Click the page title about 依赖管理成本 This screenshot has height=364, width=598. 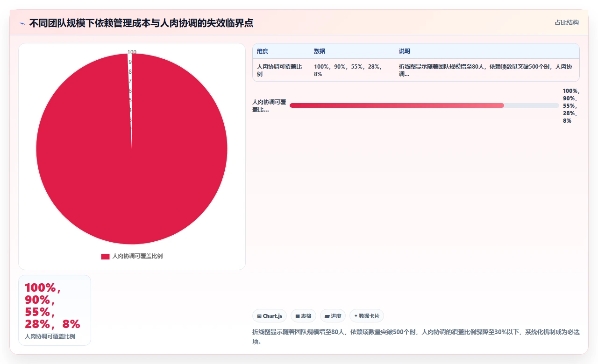click(141, 23)
